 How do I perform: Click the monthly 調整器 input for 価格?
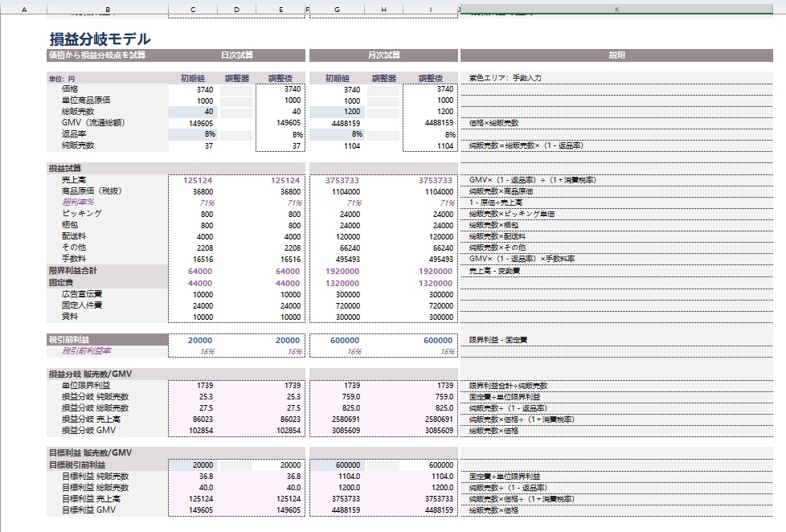pos(383,90)
